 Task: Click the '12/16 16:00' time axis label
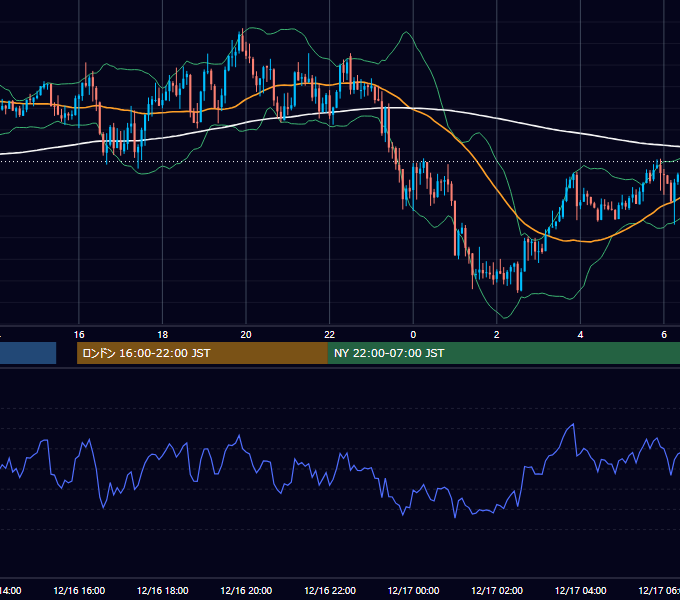(79, 590)
